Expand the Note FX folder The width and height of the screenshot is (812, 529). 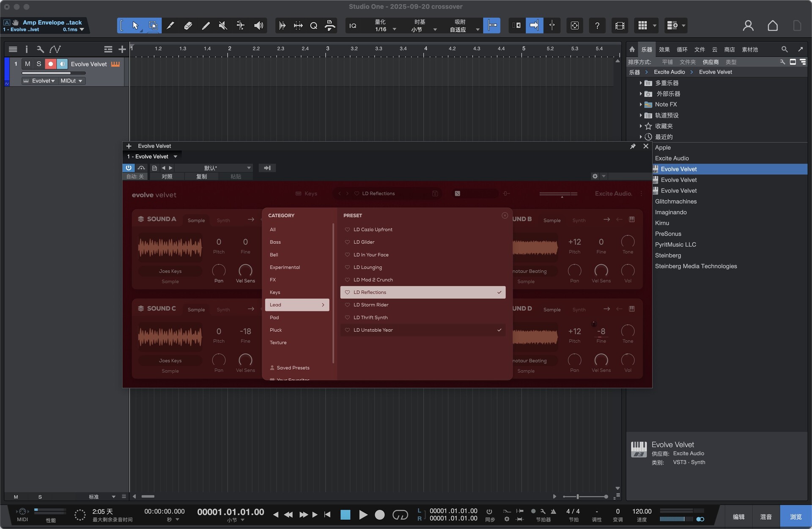point(641,105)
